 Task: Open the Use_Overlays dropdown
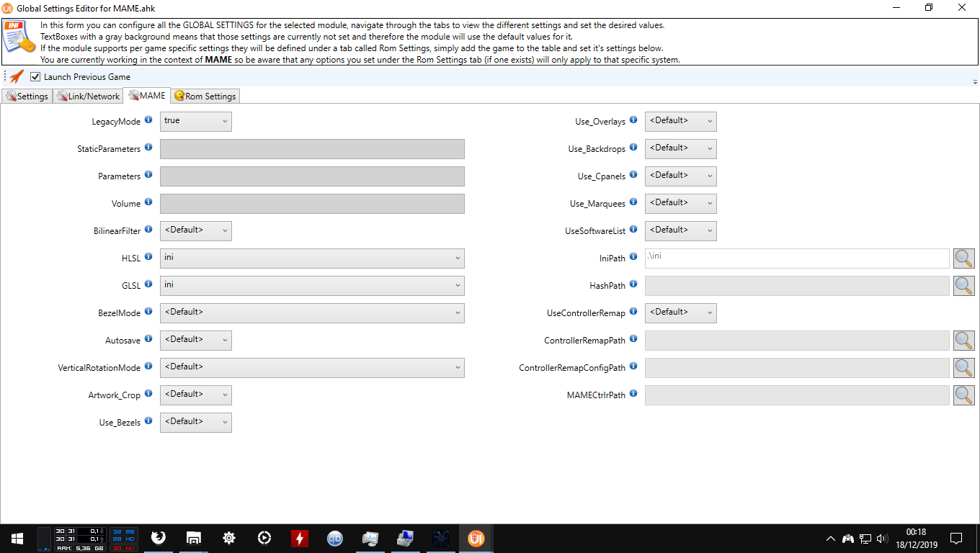681,122
